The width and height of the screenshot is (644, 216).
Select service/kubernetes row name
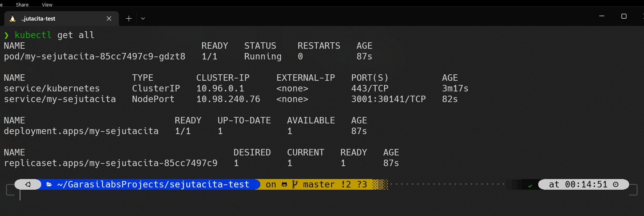[52, 88]
